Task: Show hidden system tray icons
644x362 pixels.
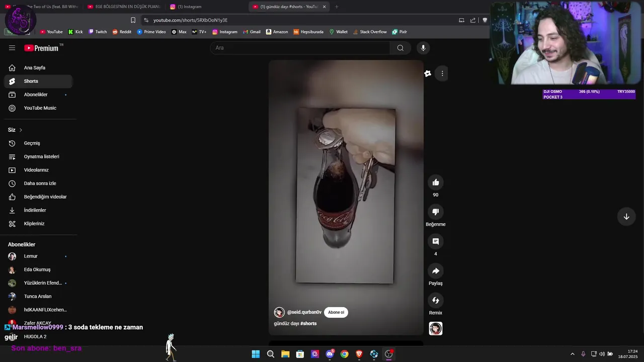Action: pyautogui.click(x=572, y=354)
